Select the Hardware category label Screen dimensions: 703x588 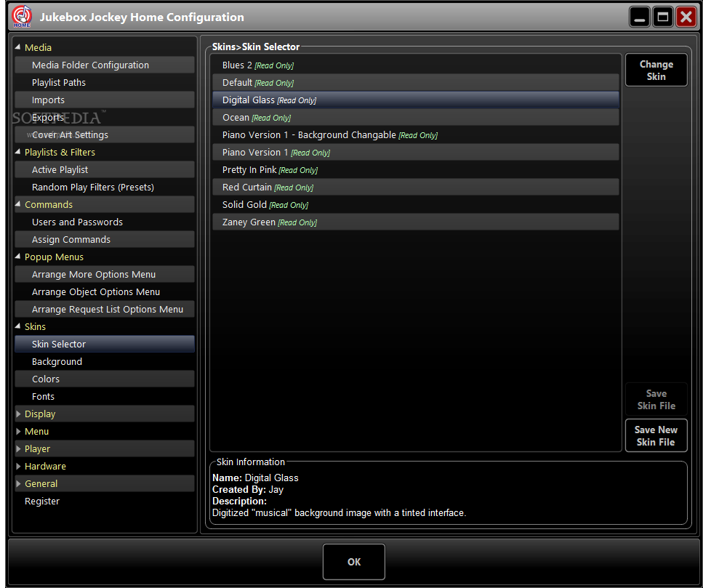[x=45, y=466]
